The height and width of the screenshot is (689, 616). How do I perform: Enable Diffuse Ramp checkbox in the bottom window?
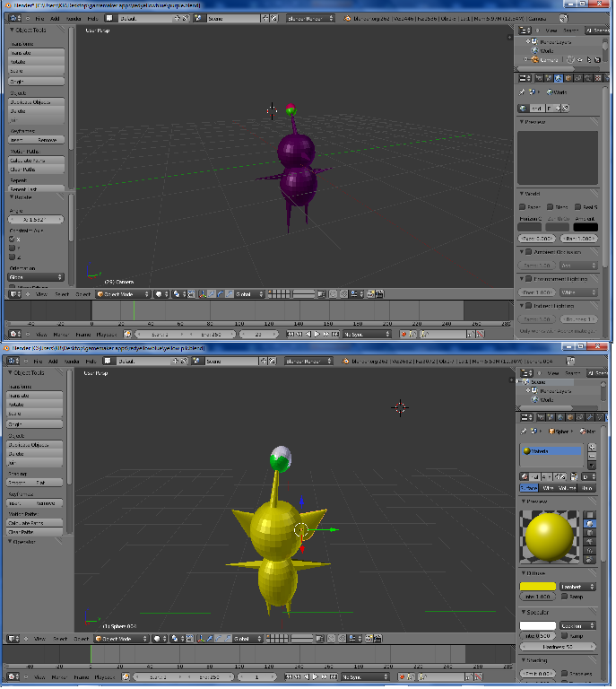(x=565, y=597)
